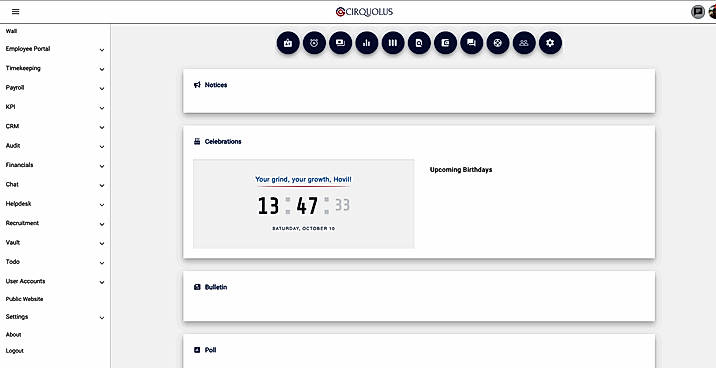This screenshot has width=716, height=368.
Task: Select Financials menu item
Action: [19, 165]
